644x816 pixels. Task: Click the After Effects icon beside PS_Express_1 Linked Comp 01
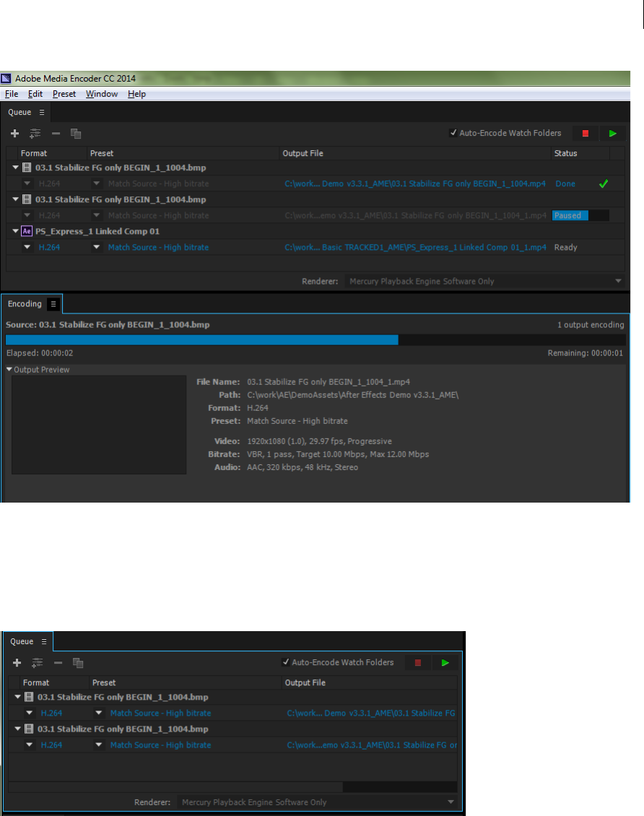pos(27,231)
